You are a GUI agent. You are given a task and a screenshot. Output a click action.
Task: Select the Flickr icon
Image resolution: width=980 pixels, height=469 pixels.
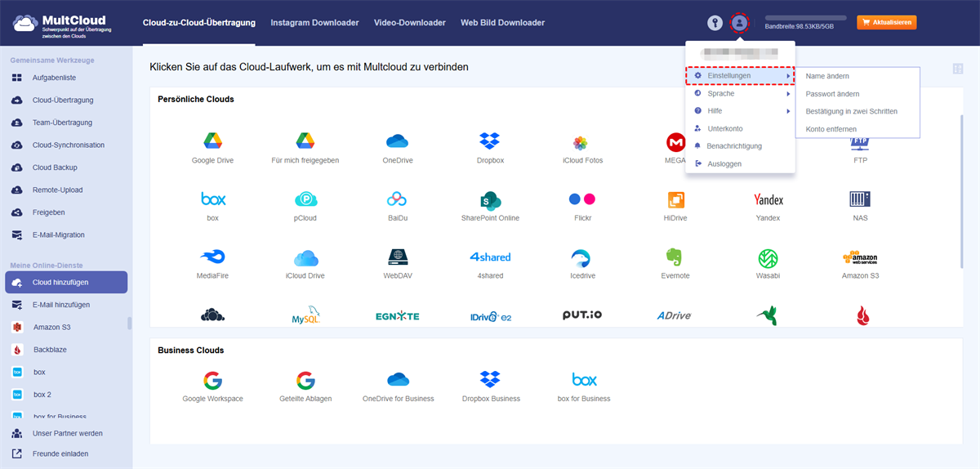tap(582, 199)
